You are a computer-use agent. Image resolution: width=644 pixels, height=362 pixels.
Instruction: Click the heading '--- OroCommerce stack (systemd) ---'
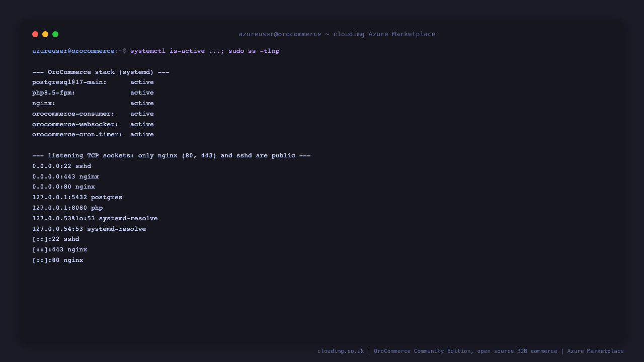(x=101, y=72)
